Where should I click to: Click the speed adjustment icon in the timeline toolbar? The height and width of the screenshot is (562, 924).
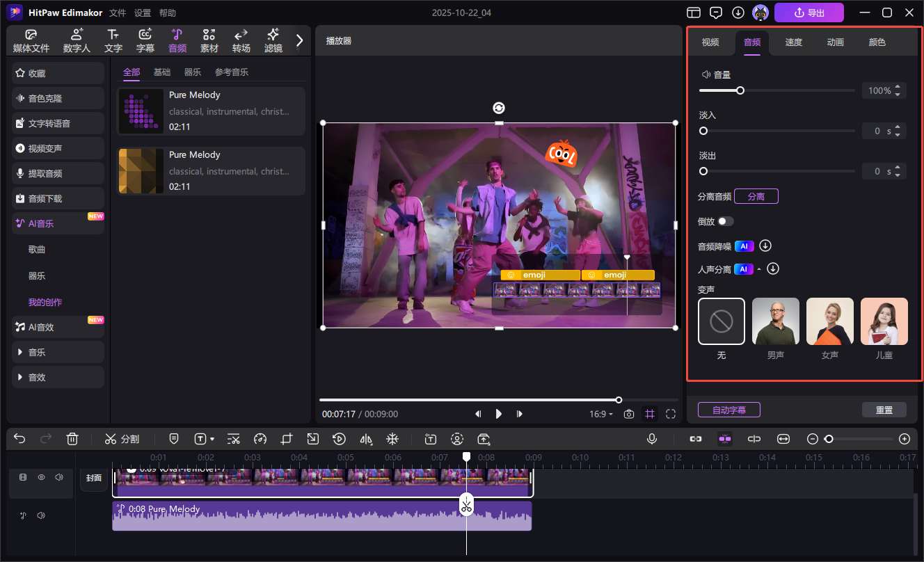coord(260,439)
